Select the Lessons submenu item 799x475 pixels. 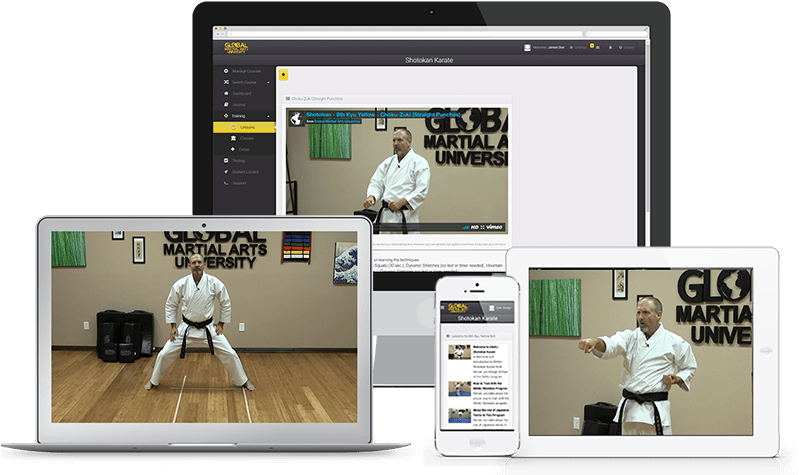coord(244,127)
